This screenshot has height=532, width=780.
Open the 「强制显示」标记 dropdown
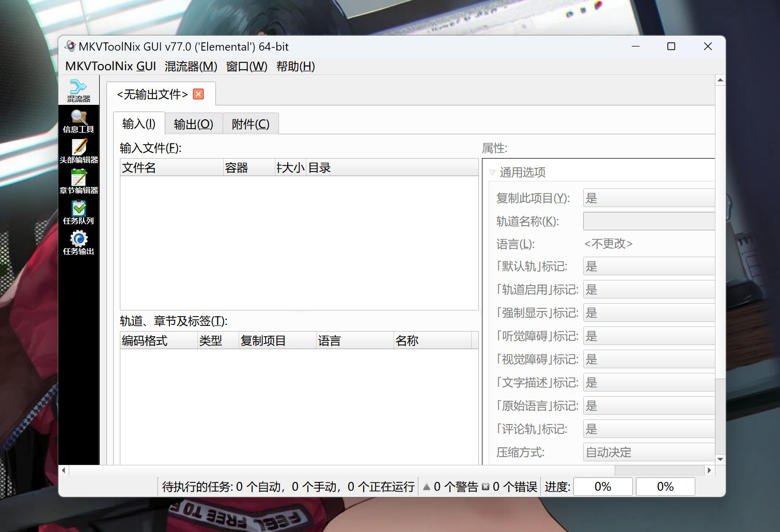click(x=649, y=312)
